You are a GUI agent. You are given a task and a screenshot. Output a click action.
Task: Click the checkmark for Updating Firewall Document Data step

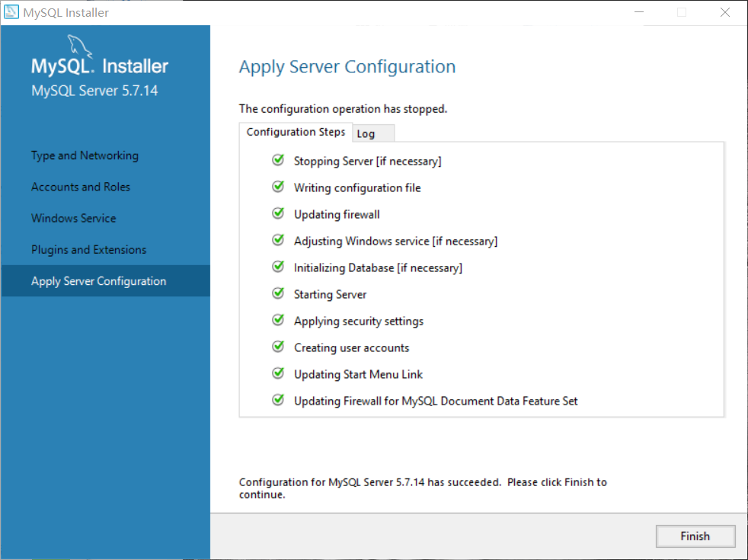[278, 400]
